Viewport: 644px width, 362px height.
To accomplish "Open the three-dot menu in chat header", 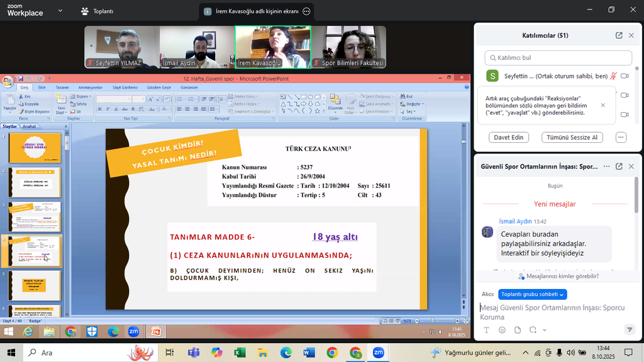I will [606, 166].
